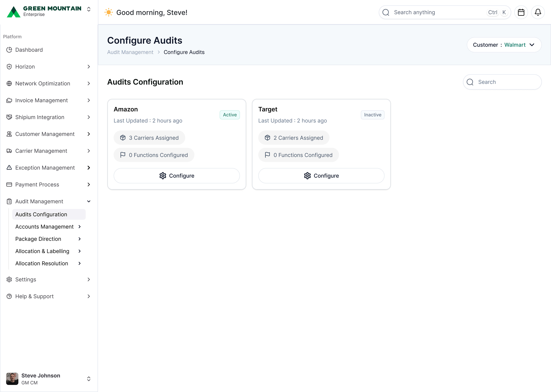Expand the Exception Management chevron
This screenshot has height=392, width=551.
(89, 168)
